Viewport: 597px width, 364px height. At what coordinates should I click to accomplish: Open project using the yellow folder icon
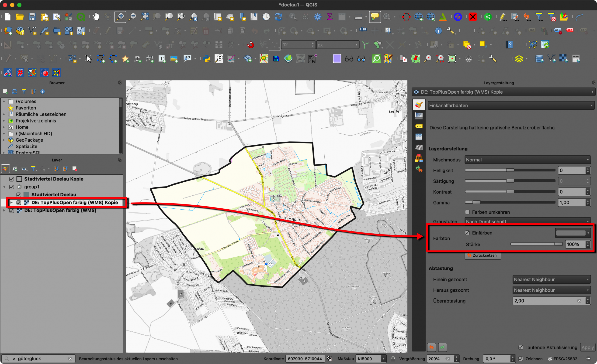tap(20, 17)
